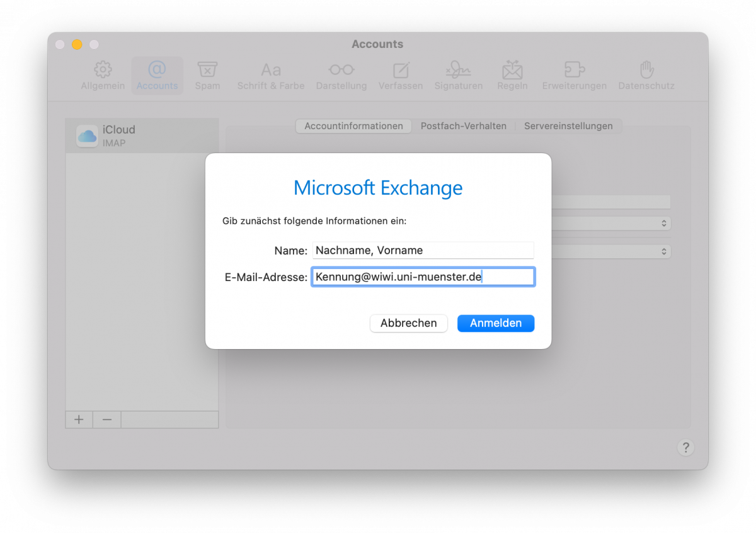Image resolution: width=756 pixels, height=533 pixels.
Task: Open the Allgemein preferences pane
Action: coord(103,76)
